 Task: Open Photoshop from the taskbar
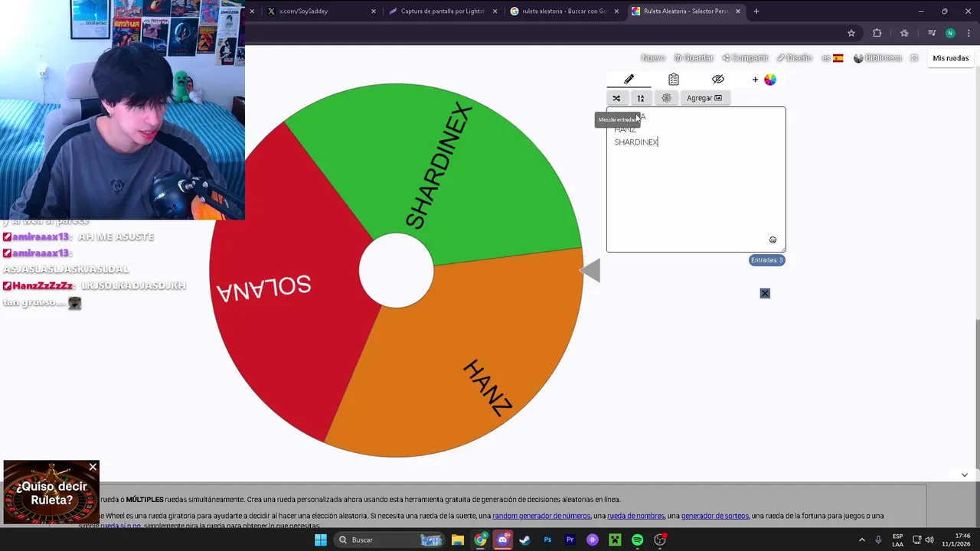pos(547,540)
